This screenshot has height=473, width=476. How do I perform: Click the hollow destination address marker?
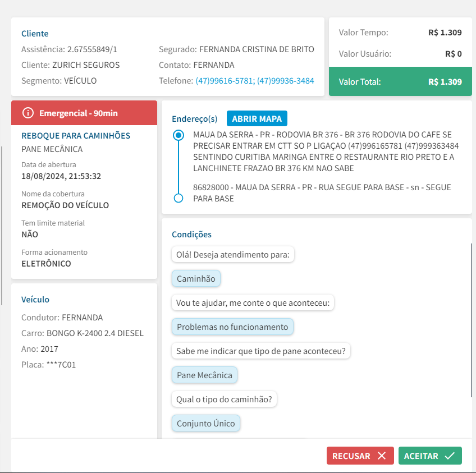178,198
